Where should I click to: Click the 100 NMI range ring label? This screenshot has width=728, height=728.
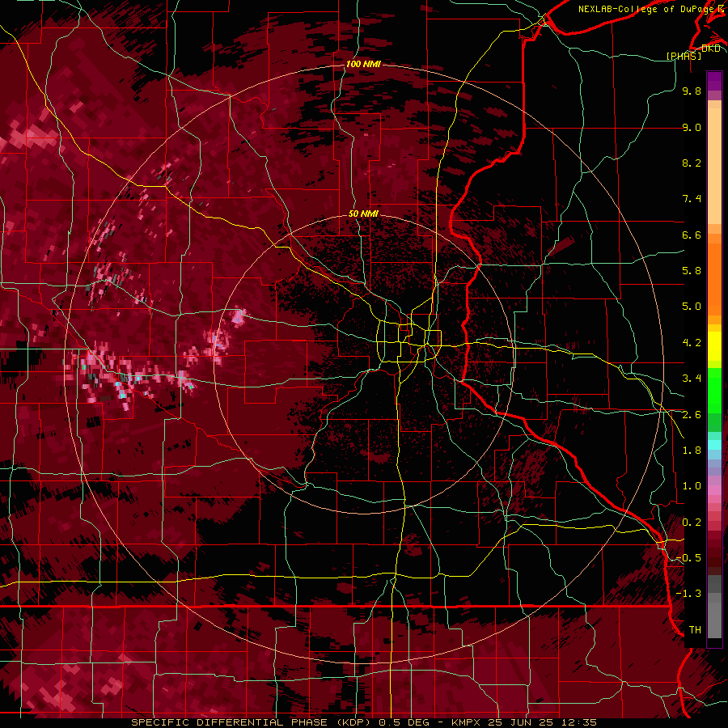click(363, 64)
